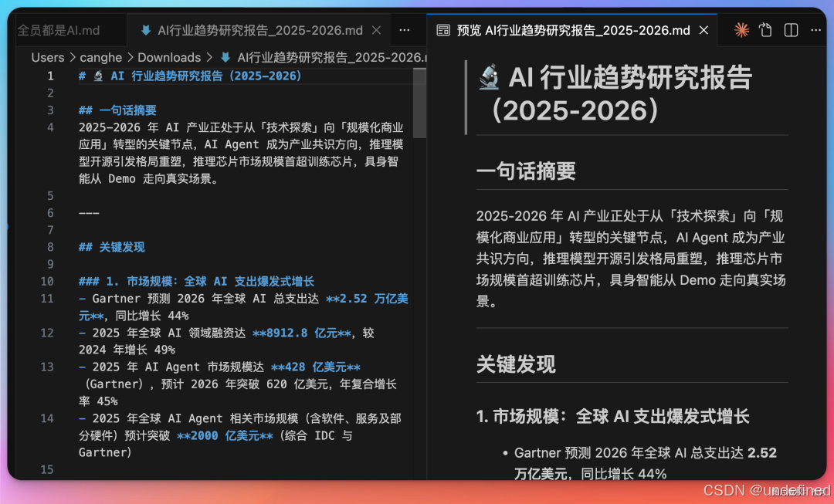Click line number 13 in the gutter
Screen dimensions: 834x504
click(x=47, y=367)
